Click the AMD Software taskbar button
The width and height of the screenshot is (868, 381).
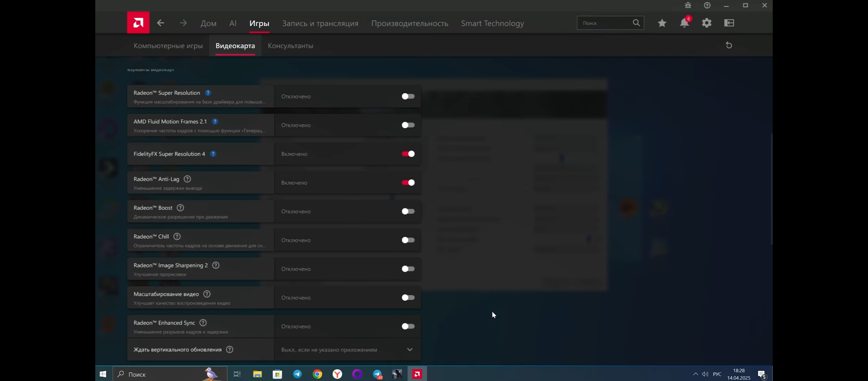[x=417, y=374]
